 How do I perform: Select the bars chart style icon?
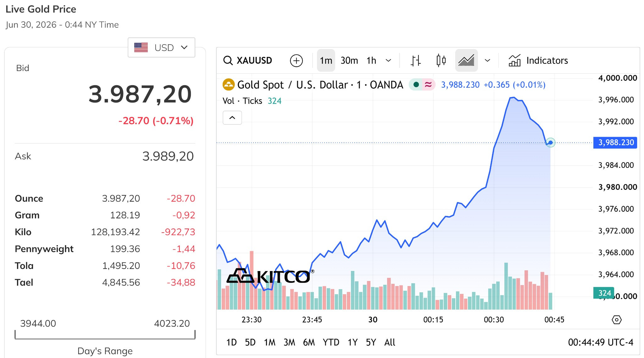point(416,60)
